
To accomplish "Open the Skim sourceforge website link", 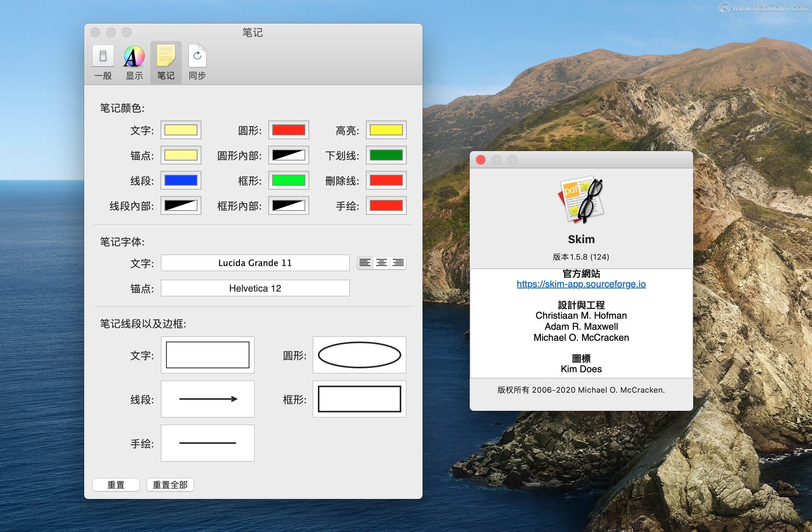I will 581,284.
